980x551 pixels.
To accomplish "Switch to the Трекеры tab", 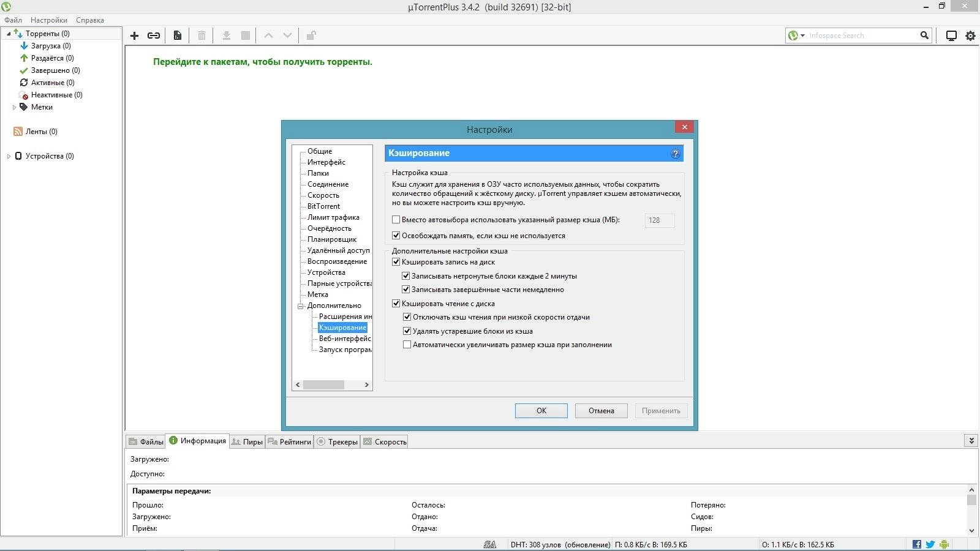I will [x=337, y=441].
